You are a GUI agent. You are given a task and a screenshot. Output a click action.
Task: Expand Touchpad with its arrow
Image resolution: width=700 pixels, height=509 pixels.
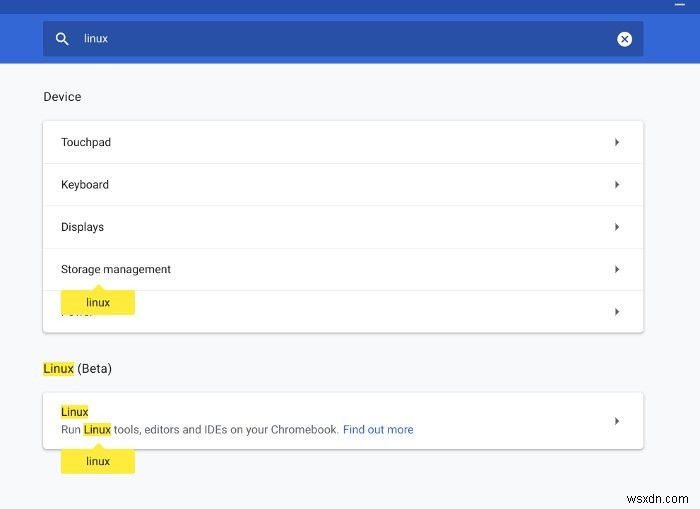pyautogui.click(x=617, y=142)
